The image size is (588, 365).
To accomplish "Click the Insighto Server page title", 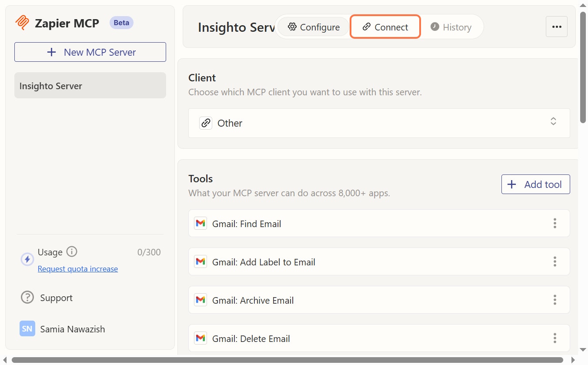I will [x=236, y=27].
